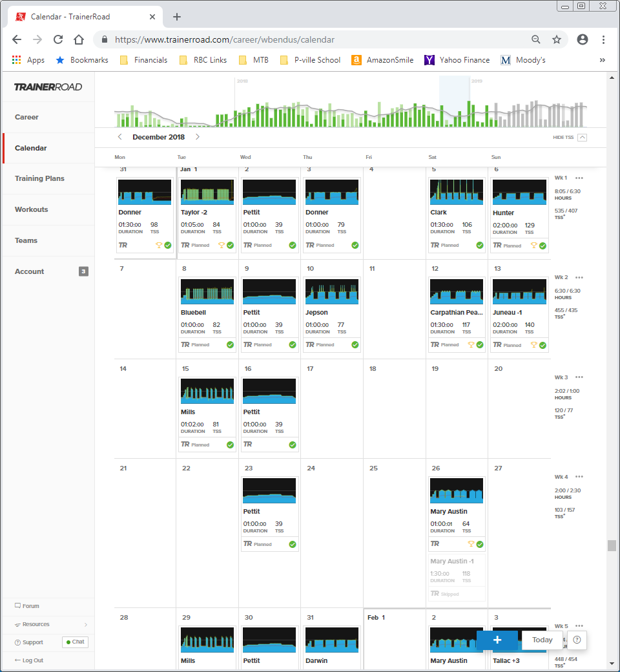The width and height of the screenshot is (620, 672).
Task: Click trophy icon on Taylor -2 workout
Action: (221, 245)
